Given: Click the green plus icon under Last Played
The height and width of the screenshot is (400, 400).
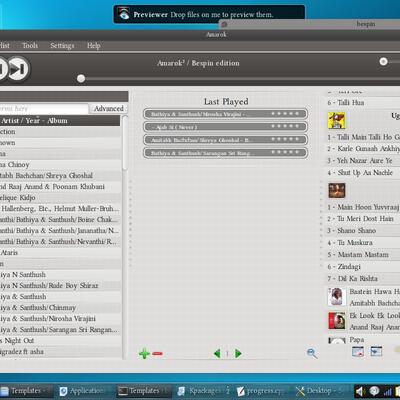Looking at the screenshot, I should pos(144,353).
